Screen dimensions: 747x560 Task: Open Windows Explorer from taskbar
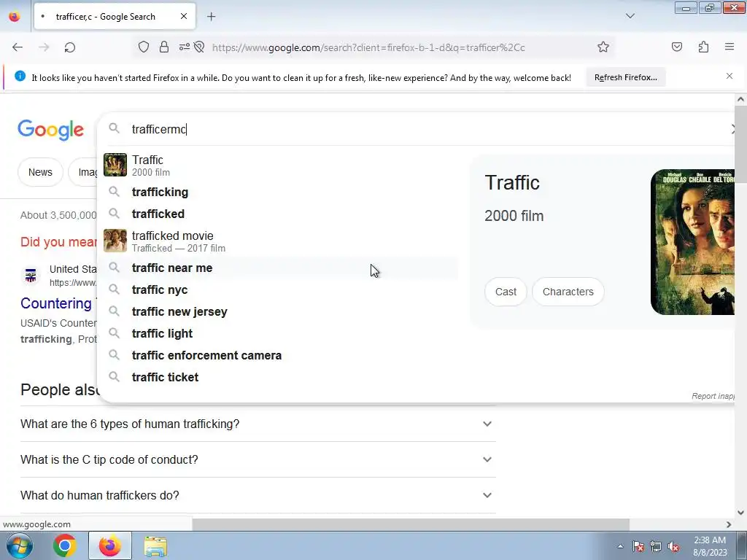tap(155, 545)
